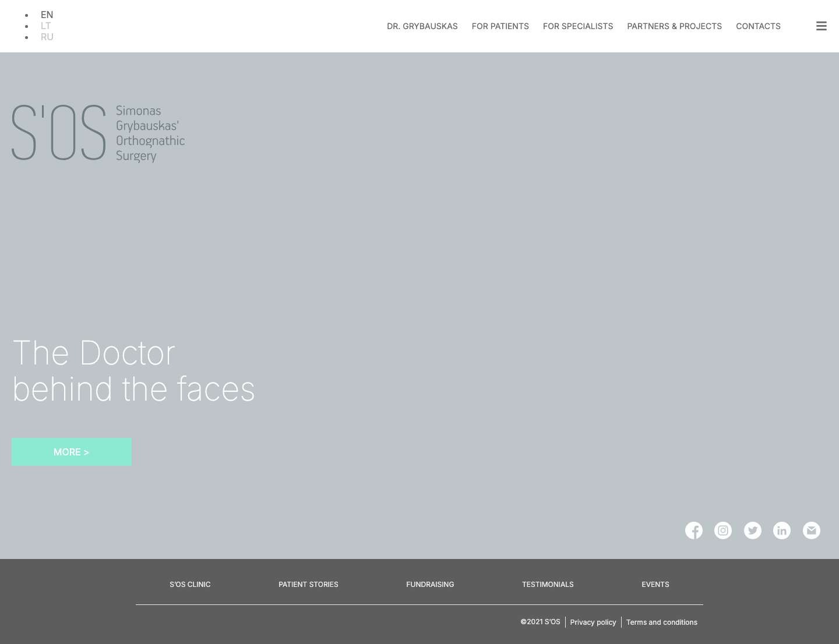Viewport: 839px width, 644px height.
Task: Open the FOR SPECIALISTS menu
Action: 578,26
